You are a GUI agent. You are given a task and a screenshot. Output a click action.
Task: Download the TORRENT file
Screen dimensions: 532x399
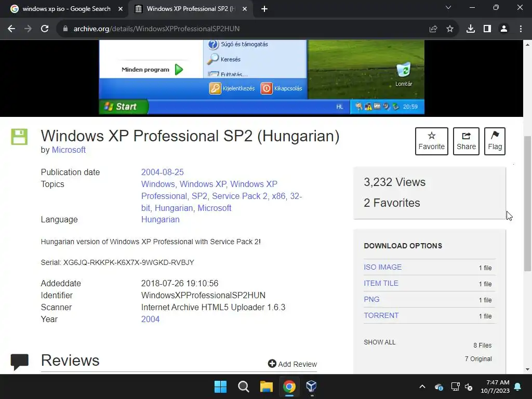pos(381,315)
